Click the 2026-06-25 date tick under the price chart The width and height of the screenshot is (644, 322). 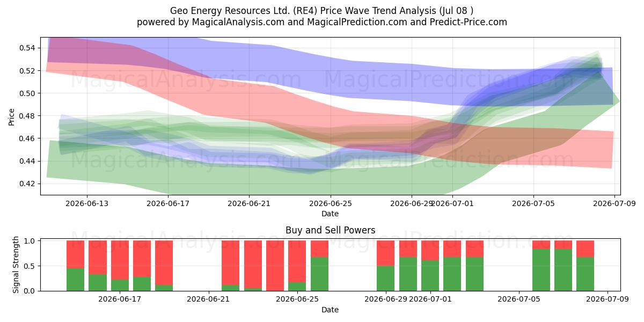click(x=330, y=203)
